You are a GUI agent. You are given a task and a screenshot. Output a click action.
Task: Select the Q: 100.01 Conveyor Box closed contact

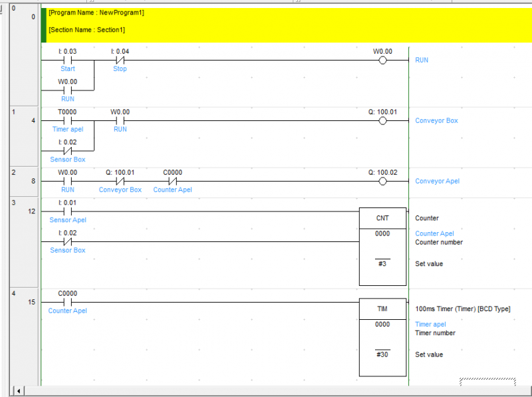[x=120, y=181]
